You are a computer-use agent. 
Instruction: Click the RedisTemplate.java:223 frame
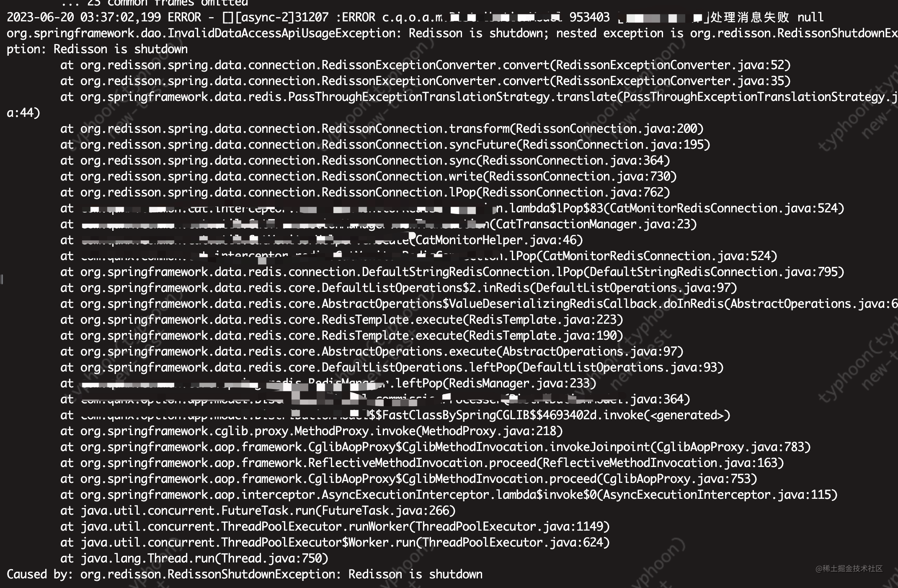click(342, 320)
